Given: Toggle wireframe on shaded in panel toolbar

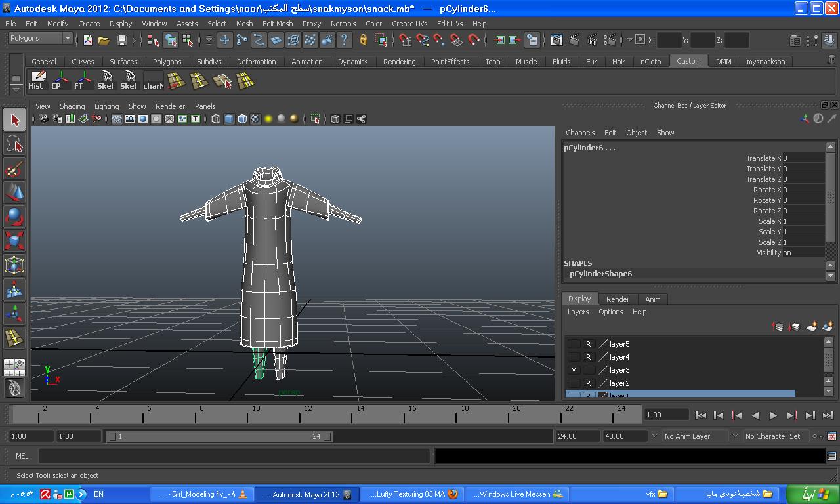Looking at the screenshot, I should (242, 119).
